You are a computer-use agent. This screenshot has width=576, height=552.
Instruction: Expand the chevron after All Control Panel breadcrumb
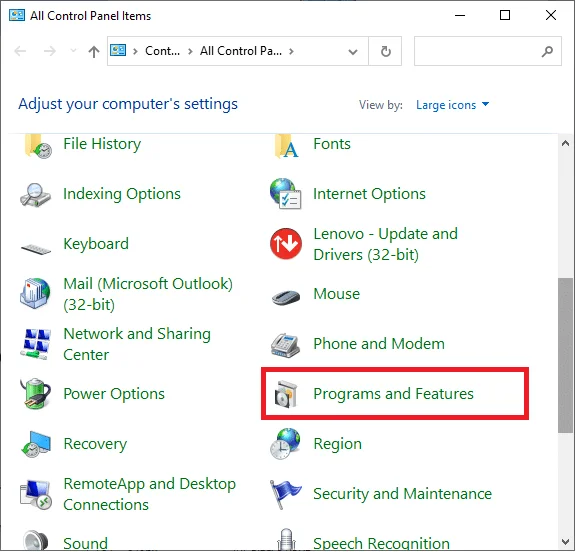point(291,51)
